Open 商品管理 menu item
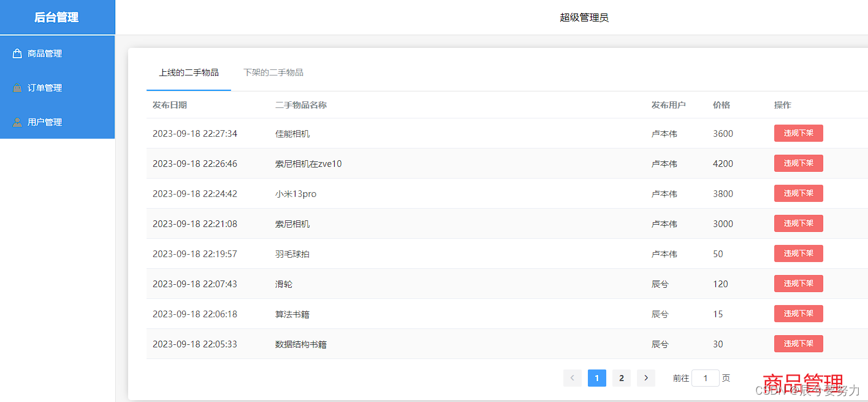868x402 pixels. [x=57, y=53]
